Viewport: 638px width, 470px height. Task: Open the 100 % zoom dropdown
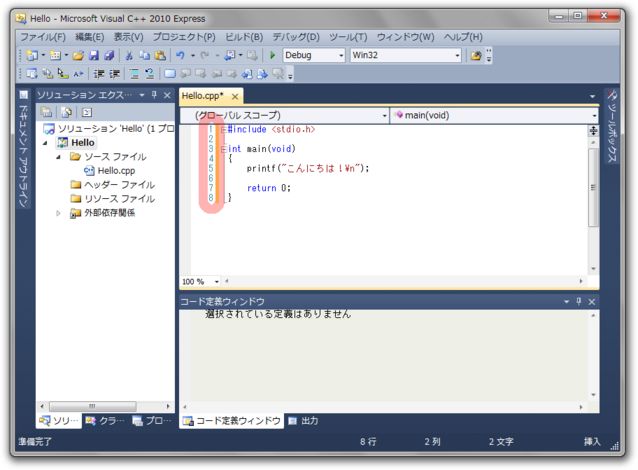[x=201, y=282]
